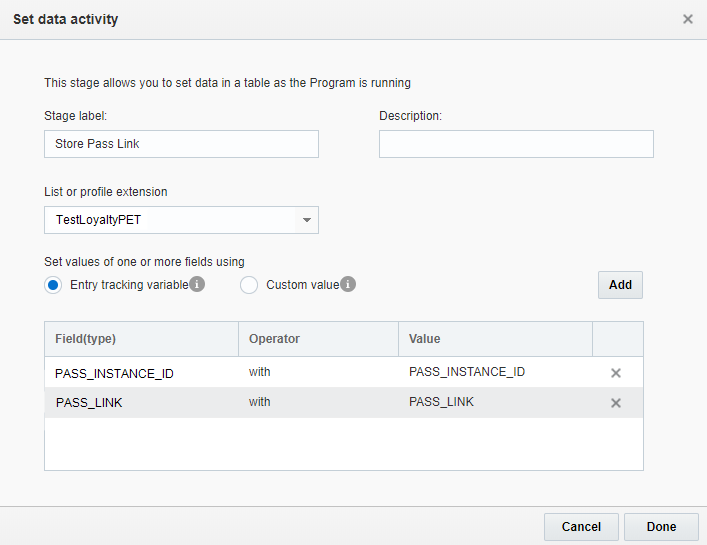Focus the Description text field
This screenshot has width=707, height=545.
pyautogui.click(x=516, y=144)
